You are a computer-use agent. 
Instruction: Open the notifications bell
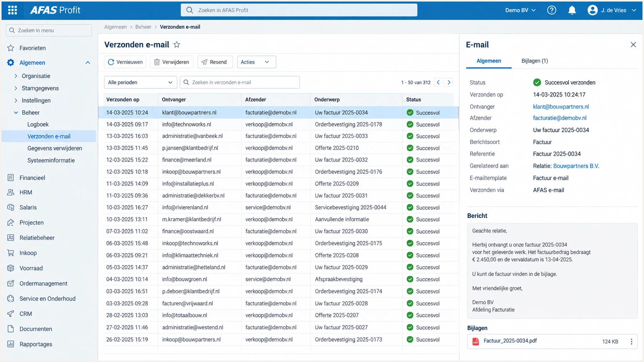click(x=572, y=10)
